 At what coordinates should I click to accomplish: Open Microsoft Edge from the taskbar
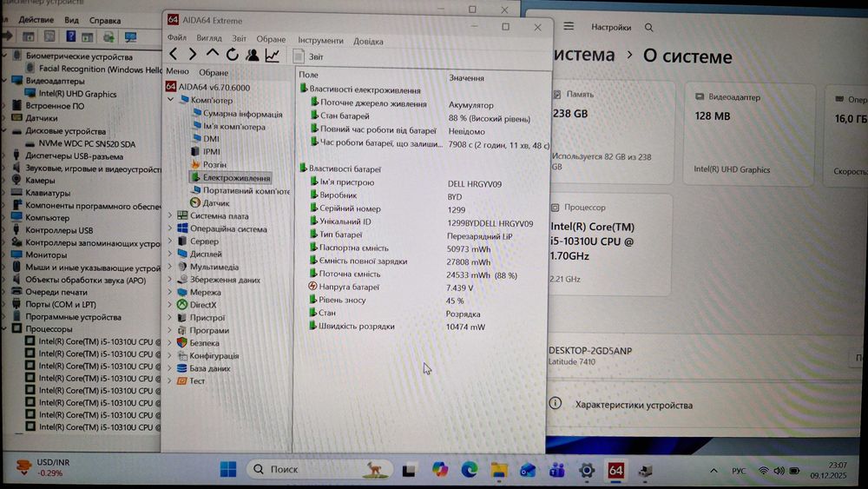coord(470,470)
